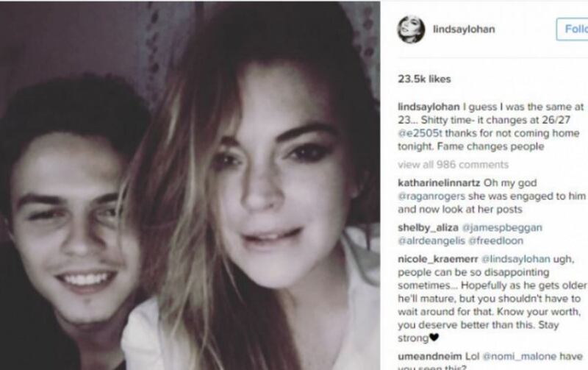This screenshot has height=370, width=588.
Task: Click the @jamespbeggan mention
Action: click(502, 227)
